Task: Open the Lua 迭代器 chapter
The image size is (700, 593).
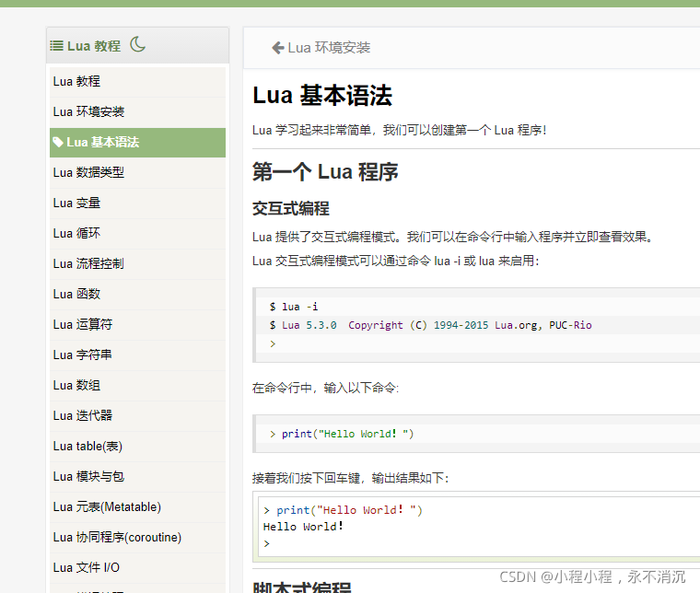Action: 137,415
